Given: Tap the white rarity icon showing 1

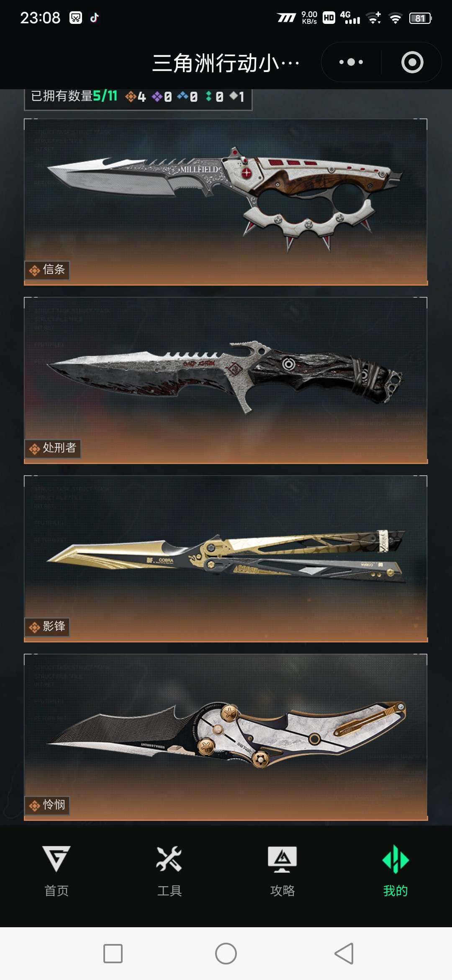Looking at the screenshot, I should click(234, 96).
